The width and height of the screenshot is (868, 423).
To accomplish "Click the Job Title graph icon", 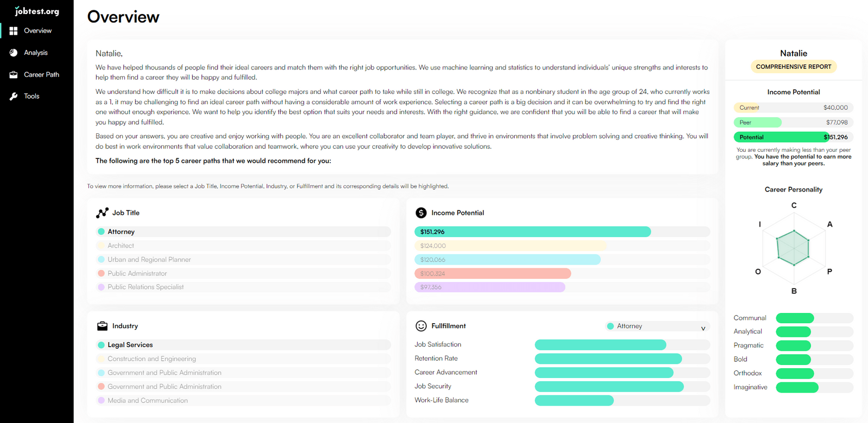I will pyautogui.click(x=102, y=213).
